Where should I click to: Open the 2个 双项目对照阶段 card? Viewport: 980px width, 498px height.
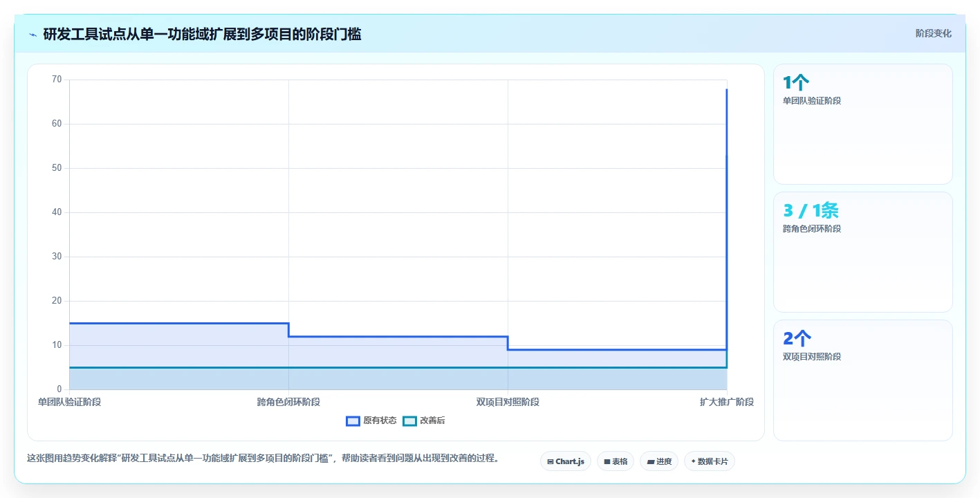(862, 380)
